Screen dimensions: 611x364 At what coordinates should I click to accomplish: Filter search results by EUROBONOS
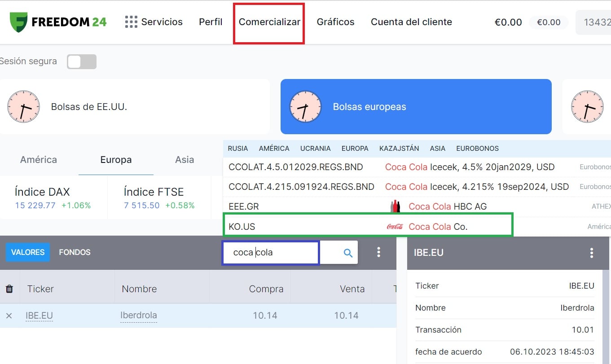[x=477, y=149]
